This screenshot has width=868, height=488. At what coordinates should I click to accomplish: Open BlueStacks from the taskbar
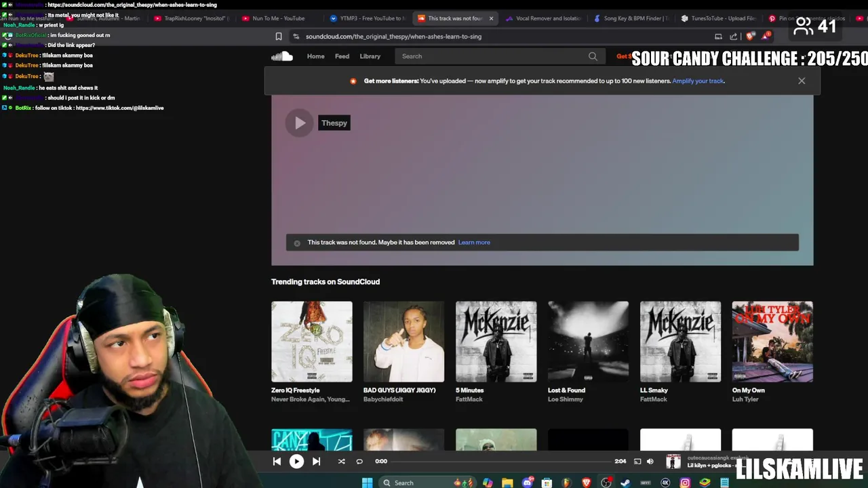[x=703, y=483]
